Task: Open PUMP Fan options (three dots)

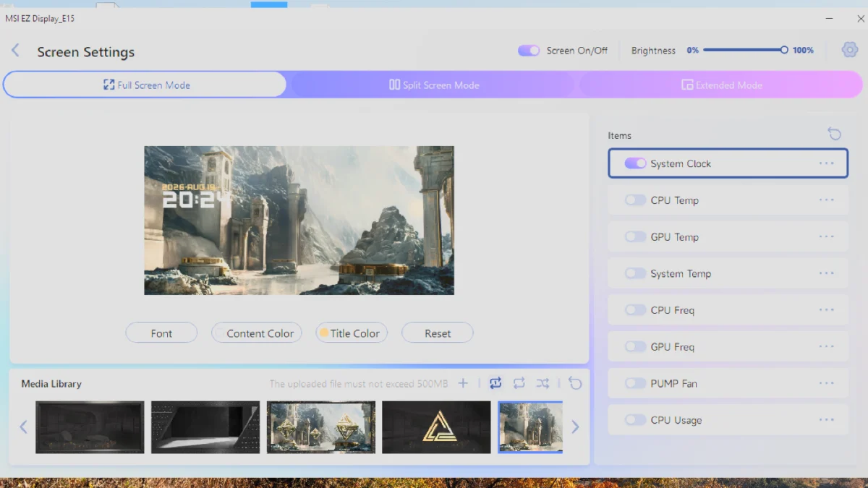Action: point(827,383)
